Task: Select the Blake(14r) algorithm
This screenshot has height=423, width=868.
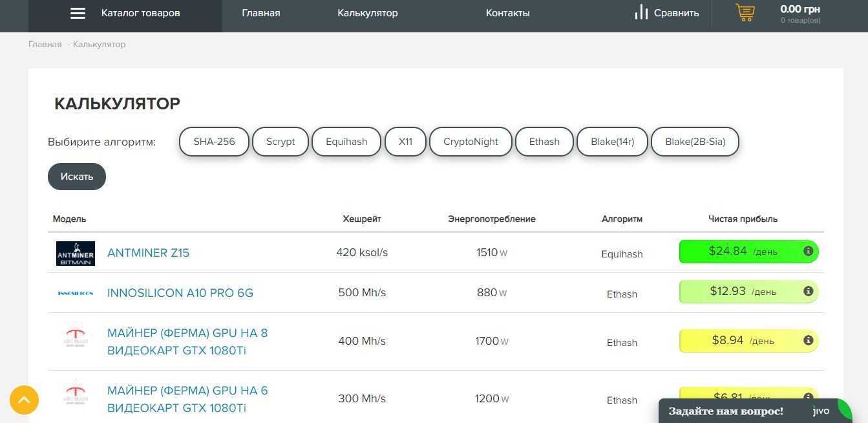Action: tap(612, 142)
